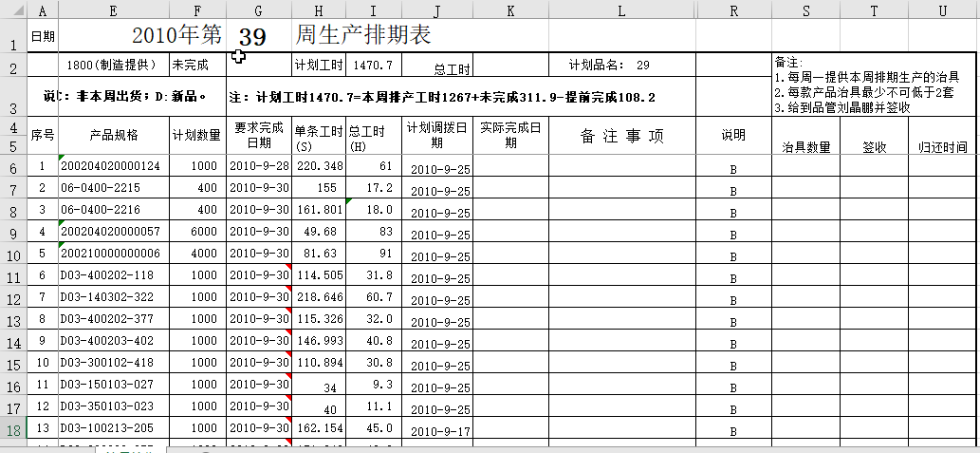Select the 未完成 cell in row 2
Viewport: 980px width, 453px height.
[197, 66]
